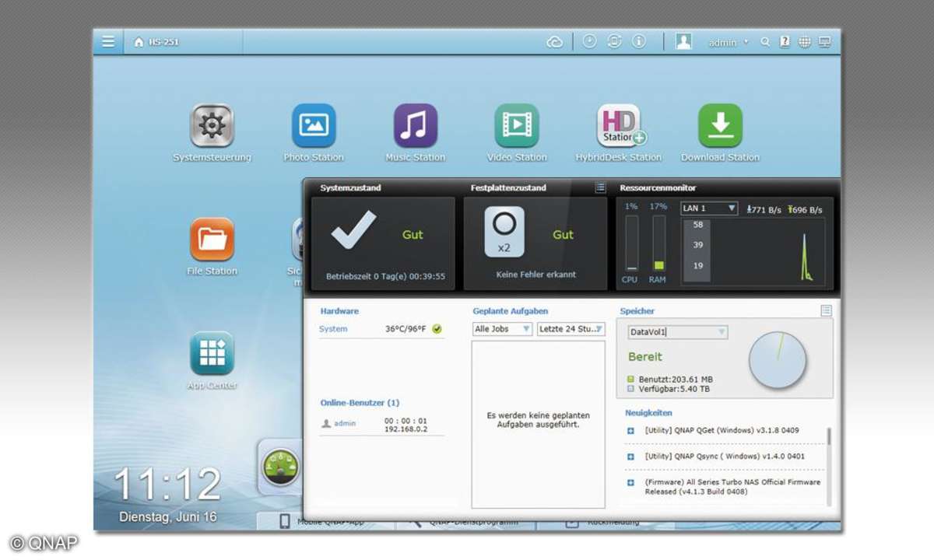
Task: Click the green temperature status check
Action: pos(437,329)
